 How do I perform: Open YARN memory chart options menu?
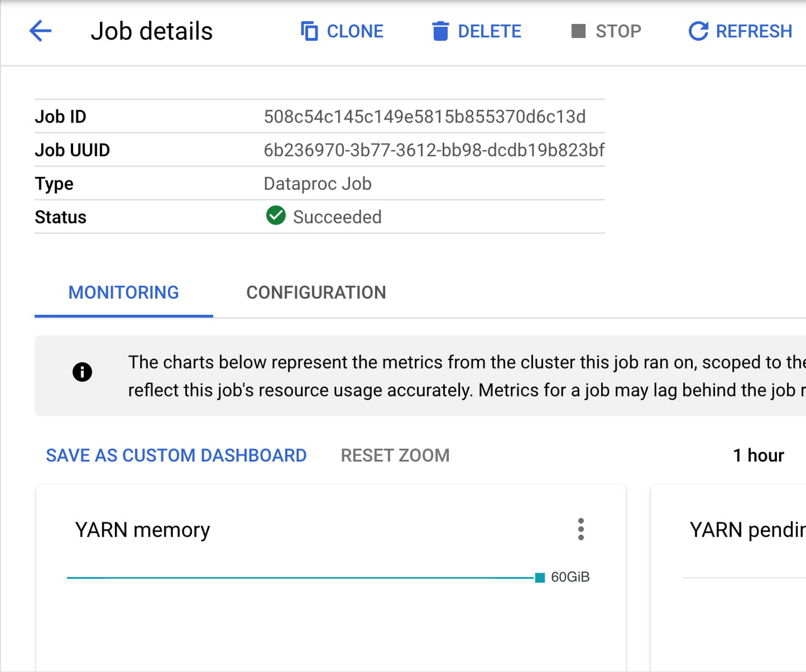[581, 529]
